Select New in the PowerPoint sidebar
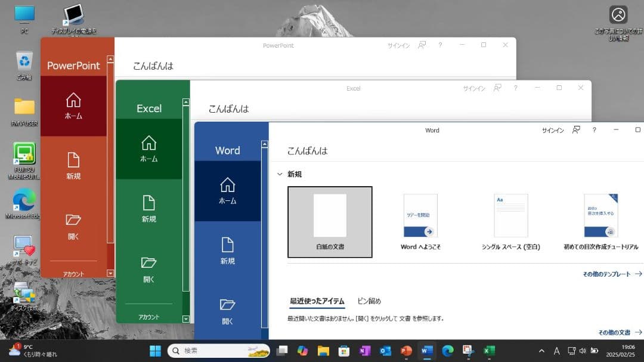644x362 pixels. (73, 166)
